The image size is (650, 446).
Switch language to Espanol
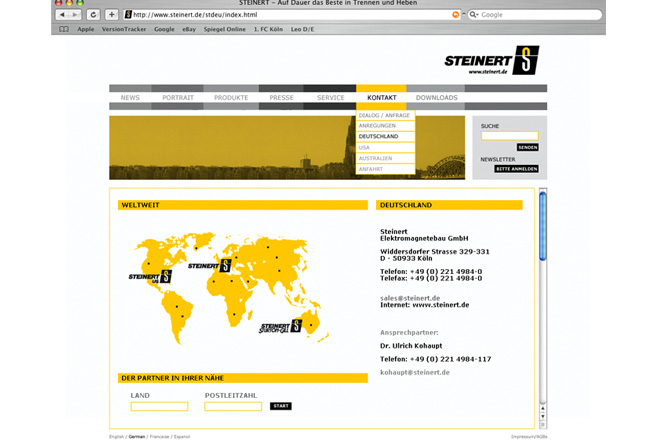click(x=182, y=436)
